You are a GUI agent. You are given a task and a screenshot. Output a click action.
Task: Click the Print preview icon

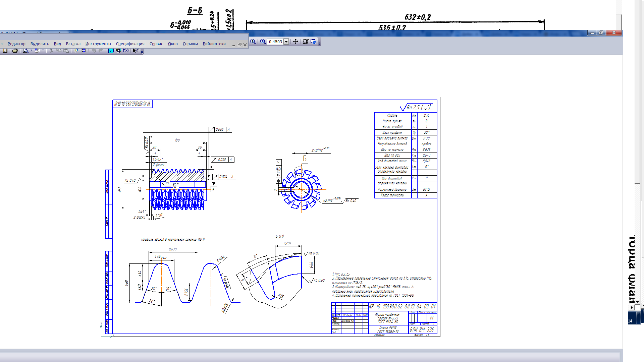(25, 51)
